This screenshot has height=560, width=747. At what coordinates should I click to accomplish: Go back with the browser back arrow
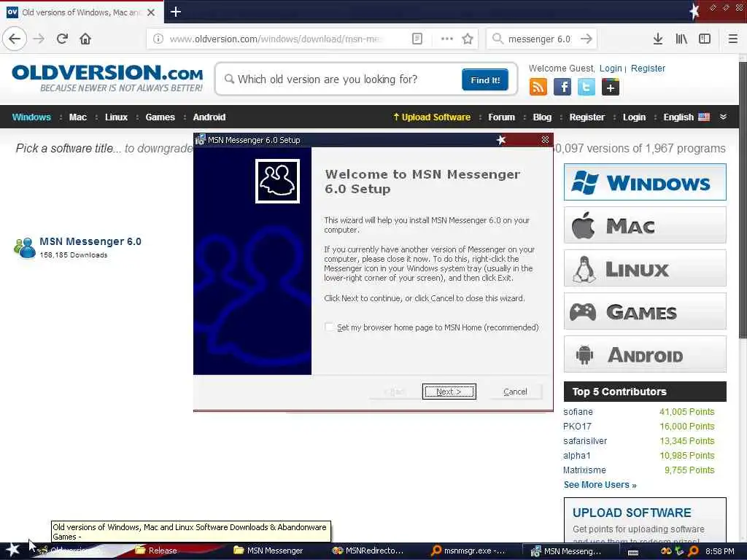[15, 39]
